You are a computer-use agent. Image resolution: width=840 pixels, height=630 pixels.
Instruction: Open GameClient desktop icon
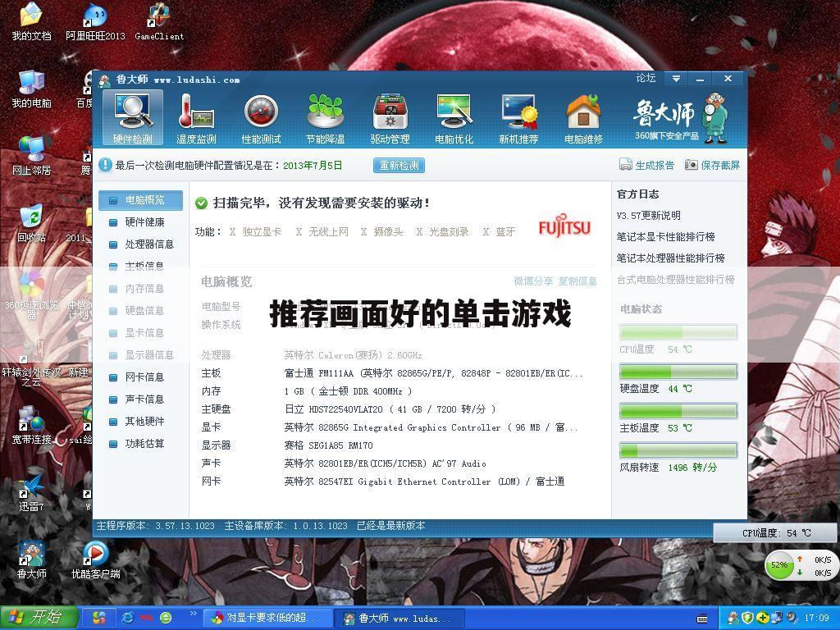(x=159, y=21)
